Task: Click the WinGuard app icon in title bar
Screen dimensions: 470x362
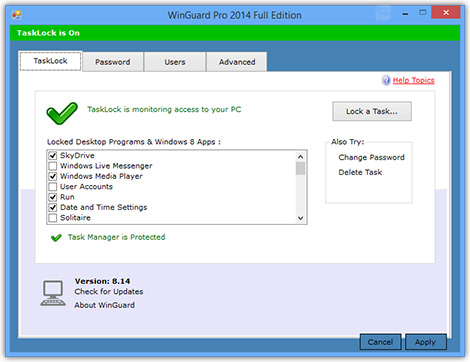Action: click(x=16, y=15)
